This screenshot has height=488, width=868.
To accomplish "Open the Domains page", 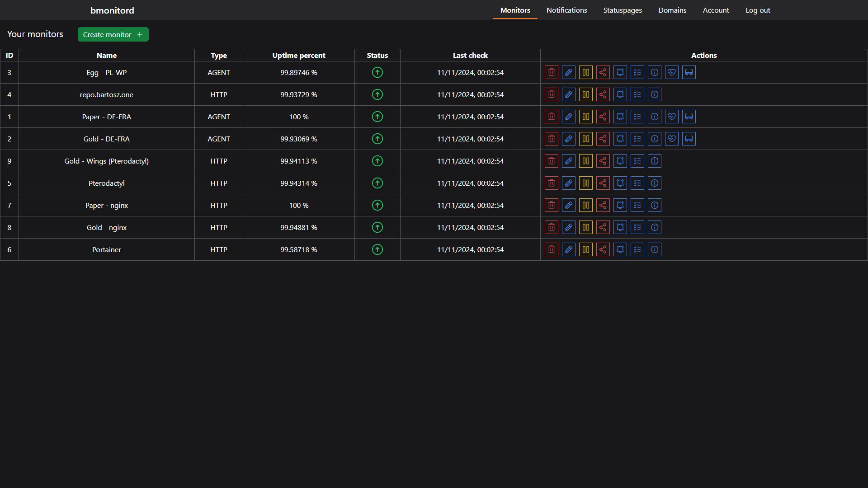I will tap(672, 10).
